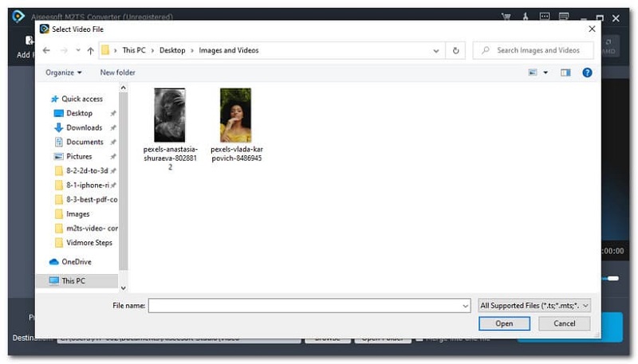The width and height of the screenshot is (638, 364).
Task: Refresh the Images and Videos folder
Action: point(456,50)
